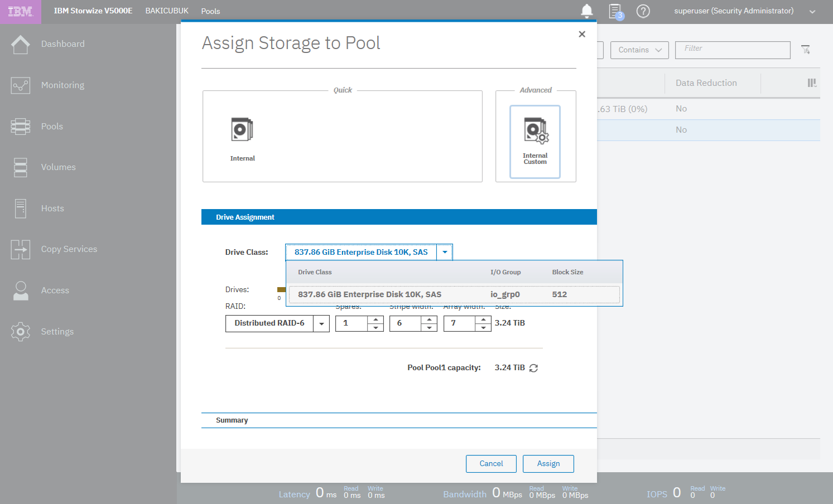
Task: Click the IOPS performance label
Action: tap(657, 495)
